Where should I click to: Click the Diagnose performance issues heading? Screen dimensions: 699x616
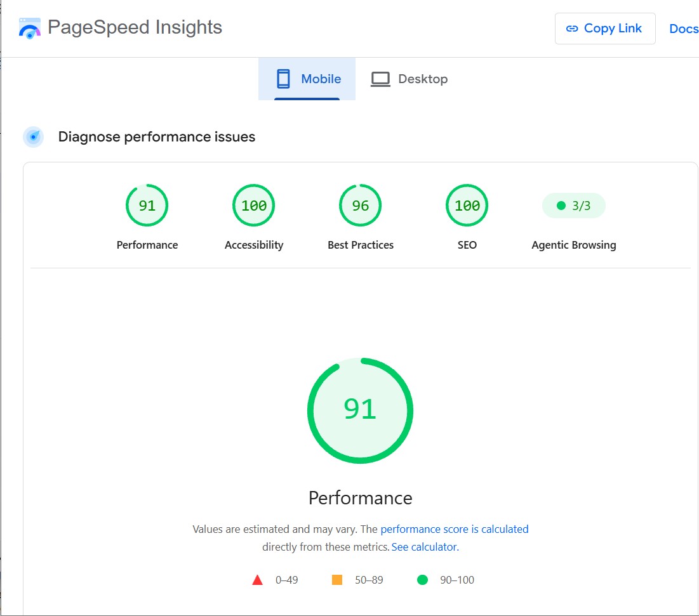[156, 137]
